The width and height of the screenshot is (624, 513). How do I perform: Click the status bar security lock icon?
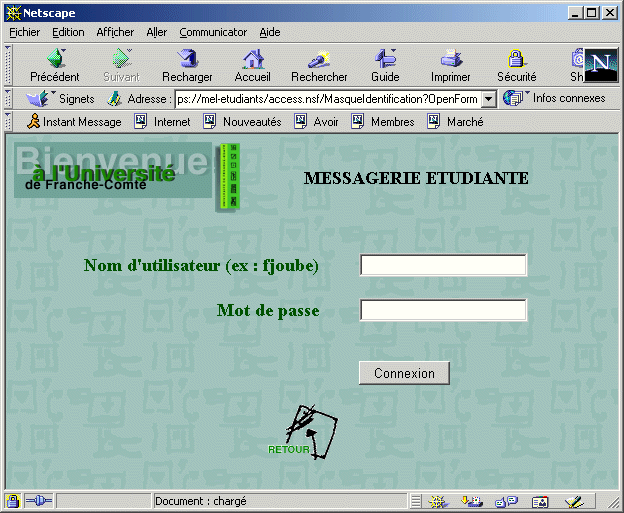[13, 501]
